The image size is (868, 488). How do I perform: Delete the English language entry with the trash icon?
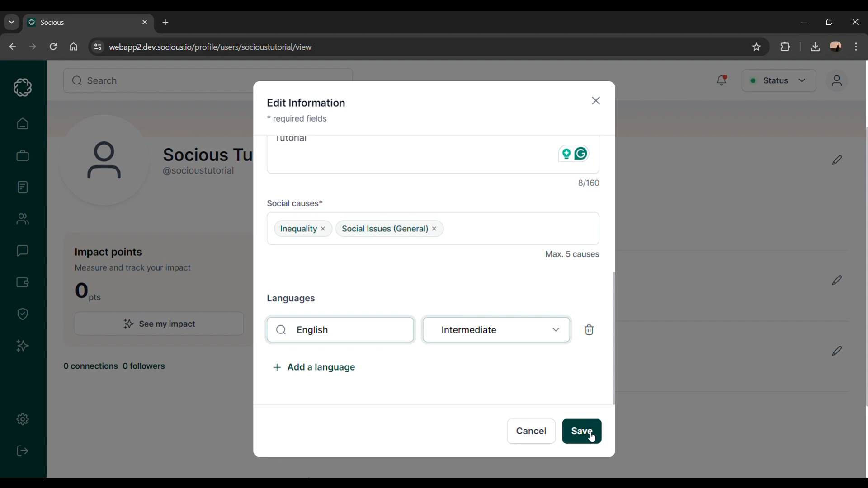[589, 330]
